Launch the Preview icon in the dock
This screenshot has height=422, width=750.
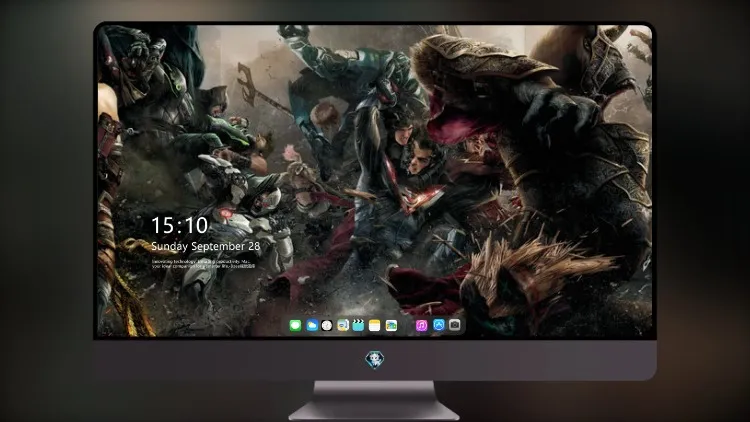point(343,325)
